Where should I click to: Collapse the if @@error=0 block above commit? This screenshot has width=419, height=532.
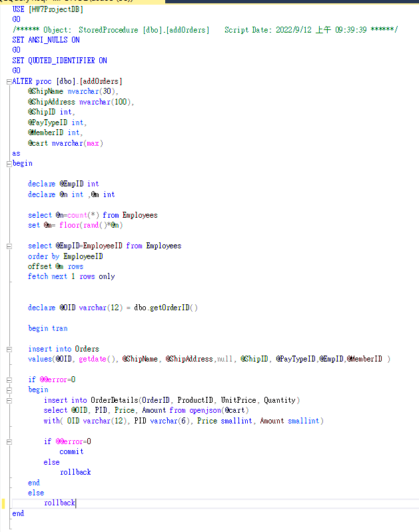(9, 441)
